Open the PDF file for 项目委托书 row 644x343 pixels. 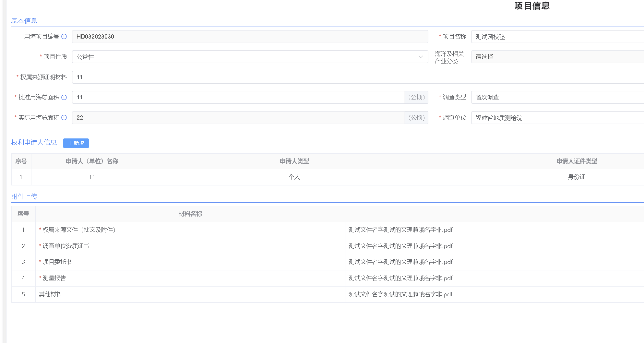[400, 262]
